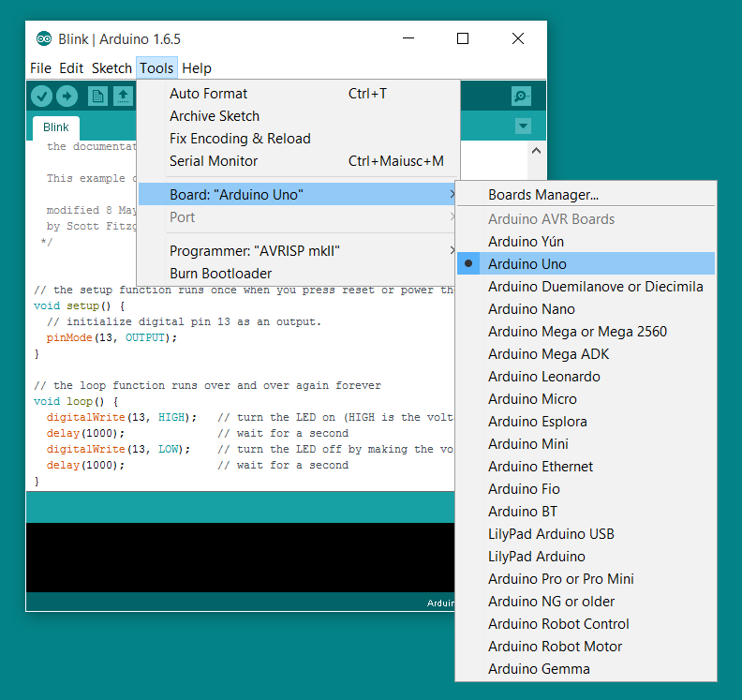Screen dimensions: 742x700
Task: Choose Arduino Ethernet board
Action: coord(586,466)
